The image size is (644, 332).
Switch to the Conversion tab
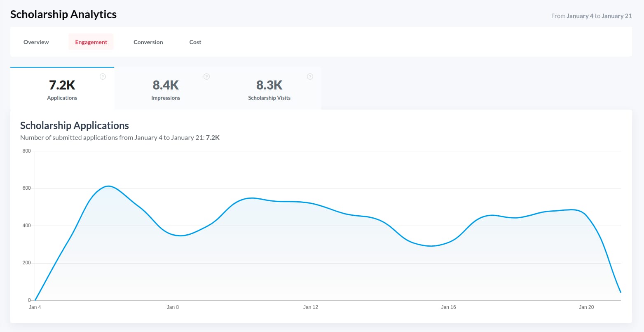pyautogui.click(x=148, y=42)
